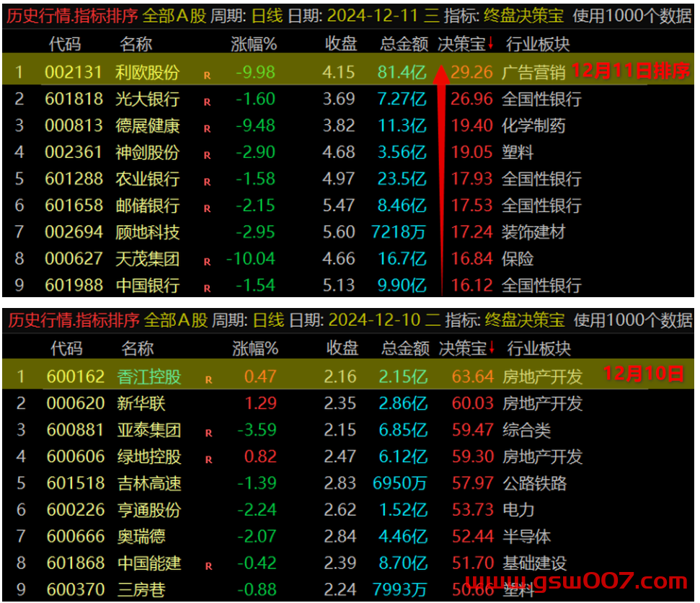Click industry 广告营销
This screenshot has height=603, width=700.
[533, 72]
